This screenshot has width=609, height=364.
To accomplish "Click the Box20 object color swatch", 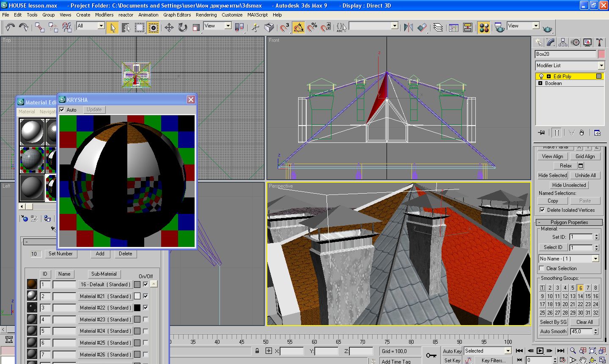I will coord(601,54).
